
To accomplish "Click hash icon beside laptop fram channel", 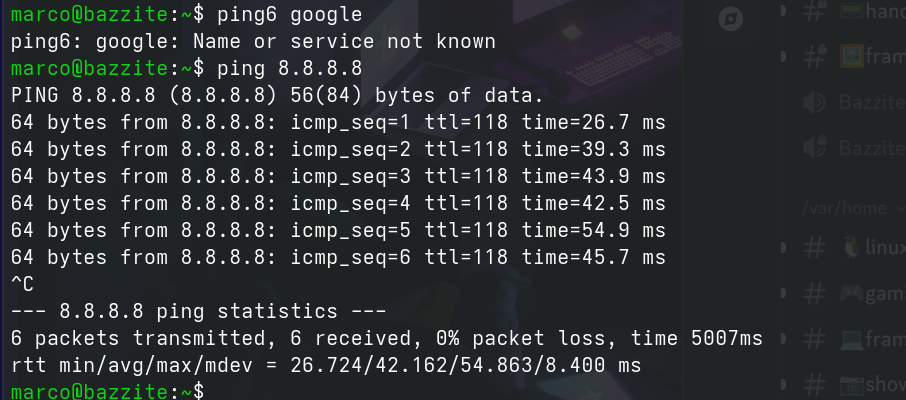I will 815,337.
